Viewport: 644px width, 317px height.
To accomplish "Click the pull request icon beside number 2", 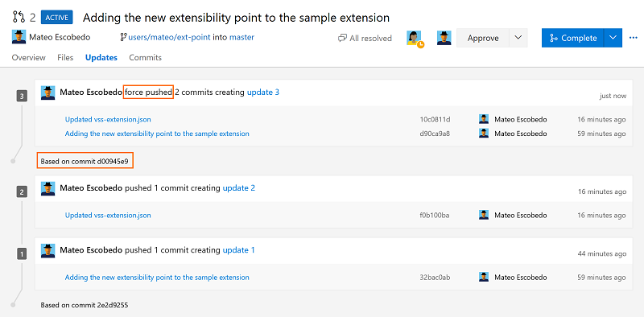I will [x=19, y=17].
